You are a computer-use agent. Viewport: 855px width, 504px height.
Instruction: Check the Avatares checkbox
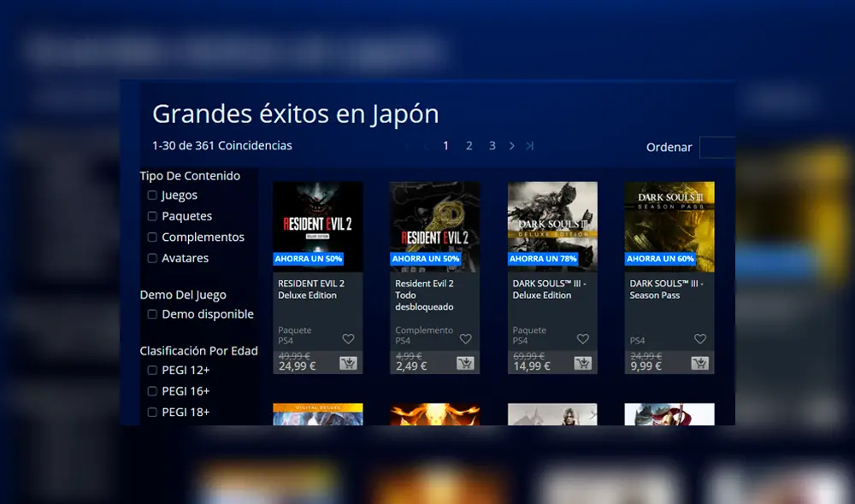[x=153, y=258]
